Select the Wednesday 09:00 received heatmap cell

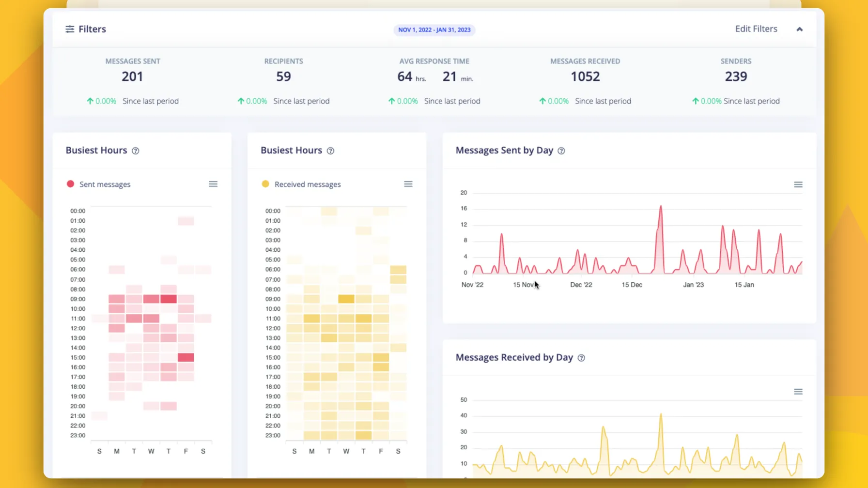click(346, 299)
